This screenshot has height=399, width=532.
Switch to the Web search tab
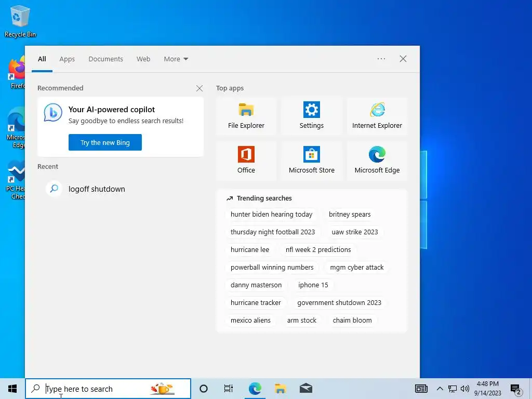point(143,59)
